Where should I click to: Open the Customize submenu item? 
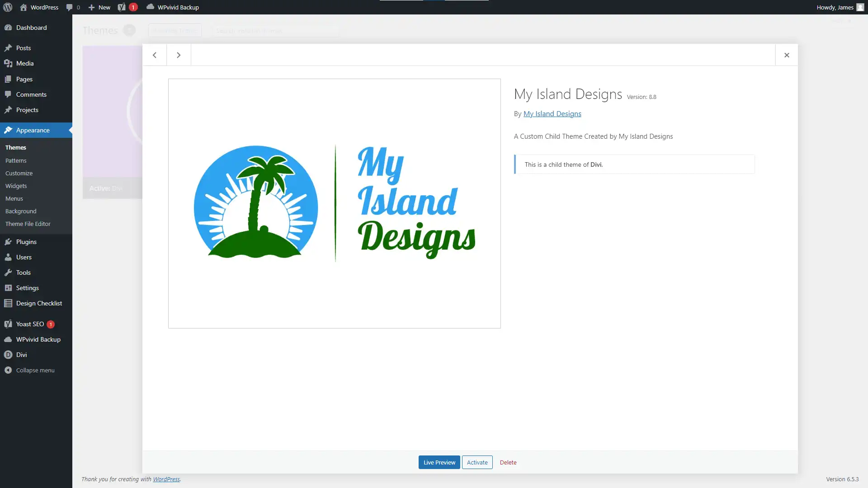click(19, 173)
